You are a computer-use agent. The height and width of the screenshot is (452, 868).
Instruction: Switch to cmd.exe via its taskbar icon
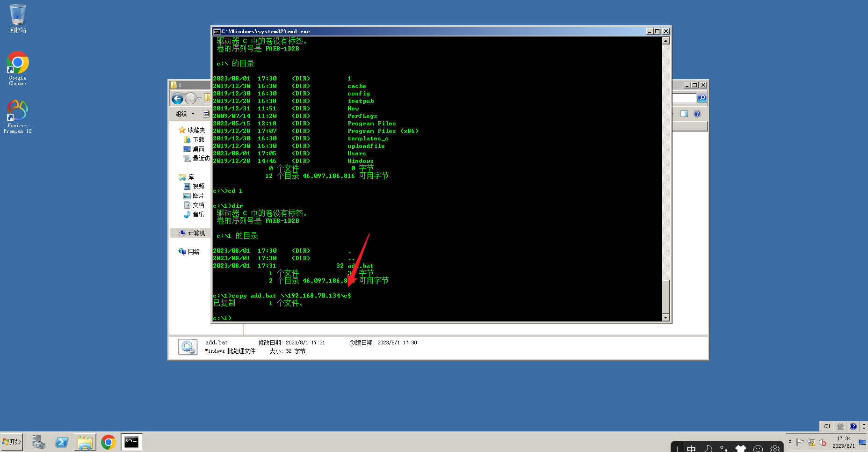pos(131,441)
